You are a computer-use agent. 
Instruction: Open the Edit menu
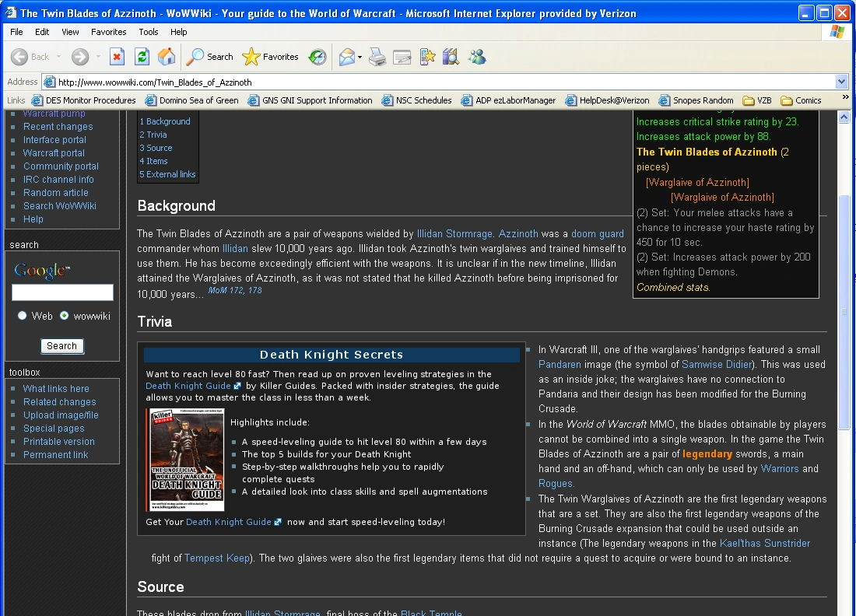(x=42, y=32)
